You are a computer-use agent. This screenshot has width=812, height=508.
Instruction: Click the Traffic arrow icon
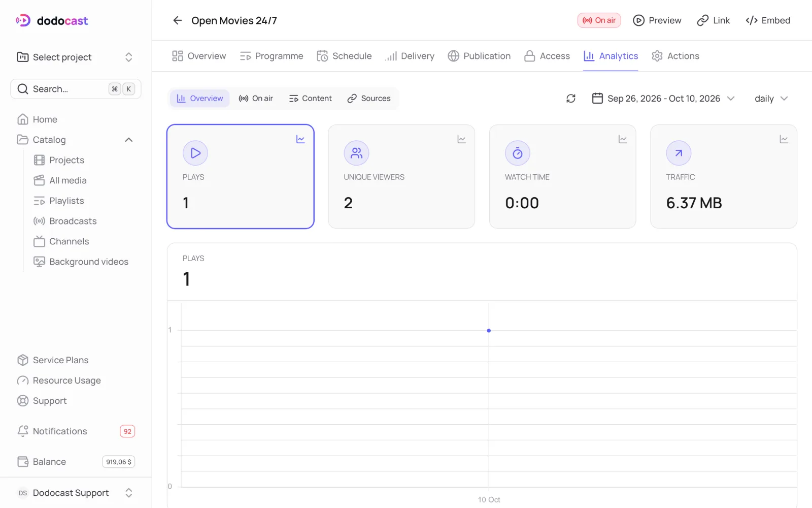click(x=679, y=153)
